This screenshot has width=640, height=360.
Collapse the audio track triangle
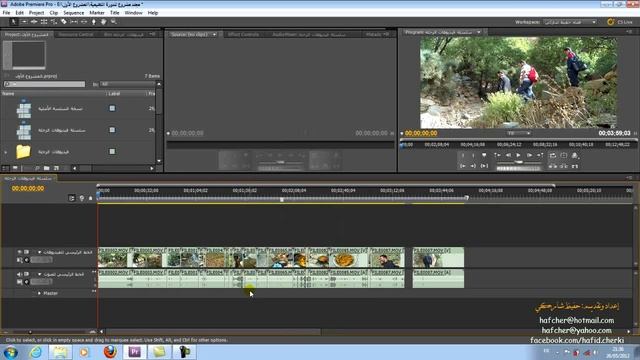(40, 274)
